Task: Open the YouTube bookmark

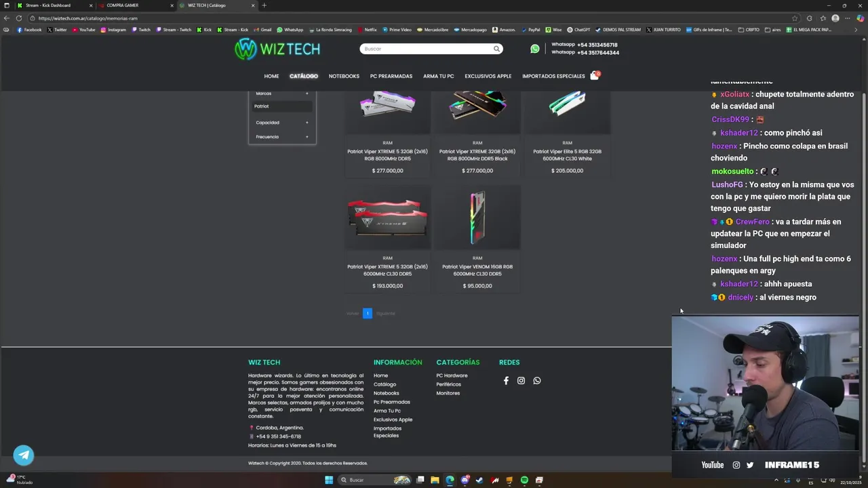Action: click(84, 30)
